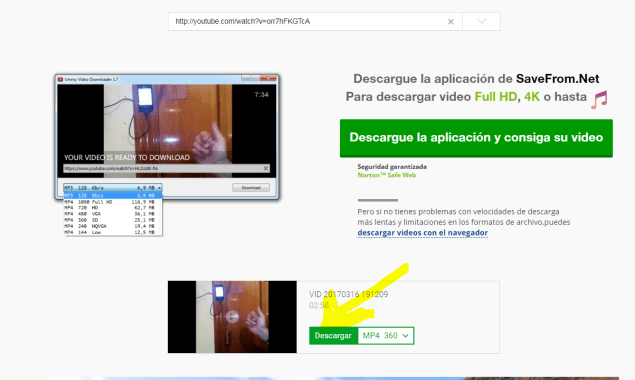Click the Download button in promo image
635x380 pixels.
(x=251, y=188)
